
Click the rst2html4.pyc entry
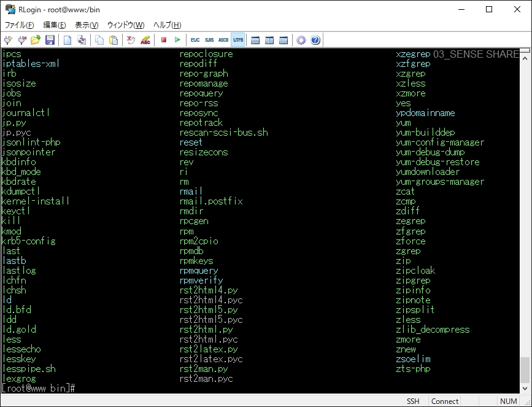tap(211, 300)
